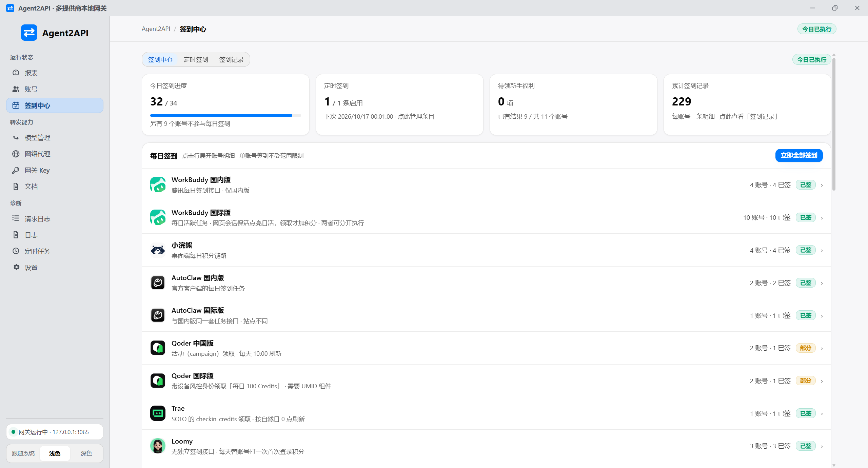Click the 立即全部签到 button
Screen dimensions: 868x468
pos(799,156)
